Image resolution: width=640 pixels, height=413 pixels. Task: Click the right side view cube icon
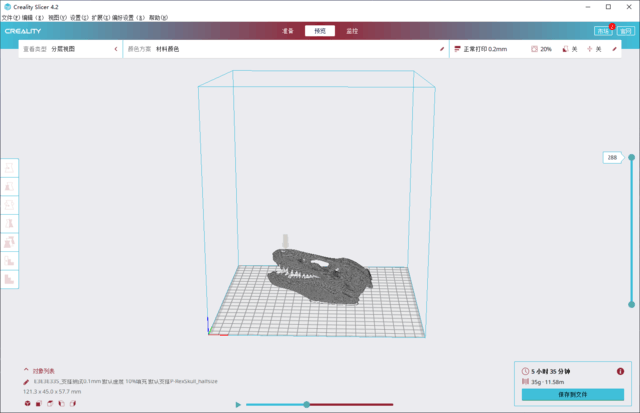73,404
